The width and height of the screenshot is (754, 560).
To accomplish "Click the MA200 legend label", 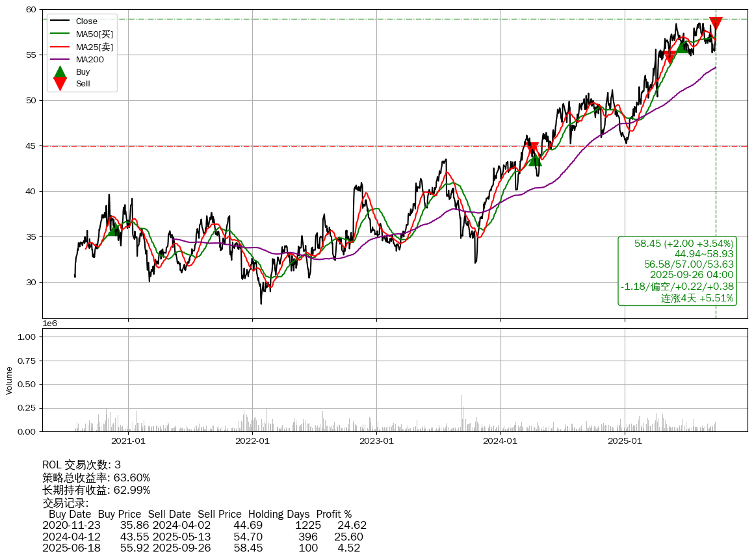I will pos(90,59).
